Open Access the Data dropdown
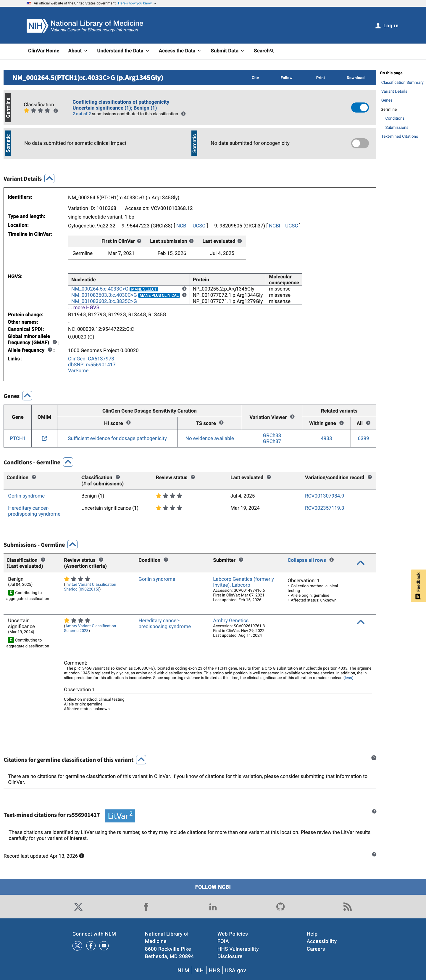Screen dimensions: 426x980 coord(179,51)
